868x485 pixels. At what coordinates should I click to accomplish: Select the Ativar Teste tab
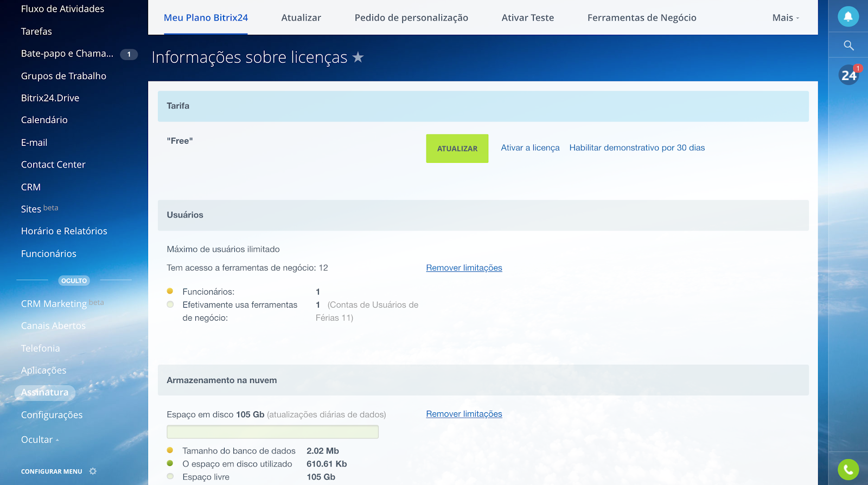point(528,18)
